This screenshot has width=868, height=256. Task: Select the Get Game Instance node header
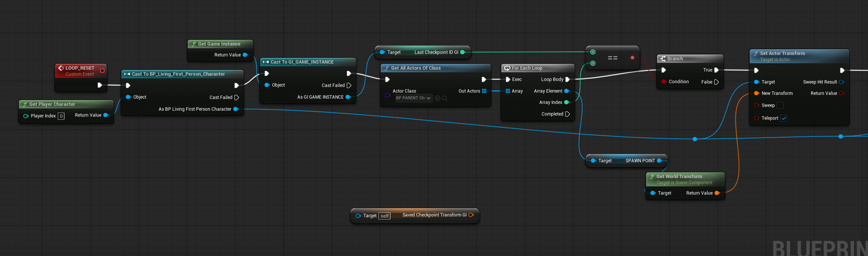pos(220,44)
